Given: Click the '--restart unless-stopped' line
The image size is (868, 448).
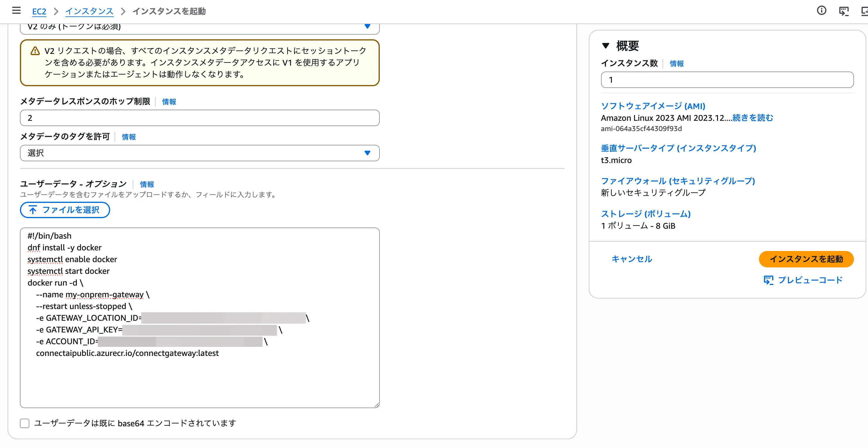Looking at the screenshot, I should tap(84, 306).
